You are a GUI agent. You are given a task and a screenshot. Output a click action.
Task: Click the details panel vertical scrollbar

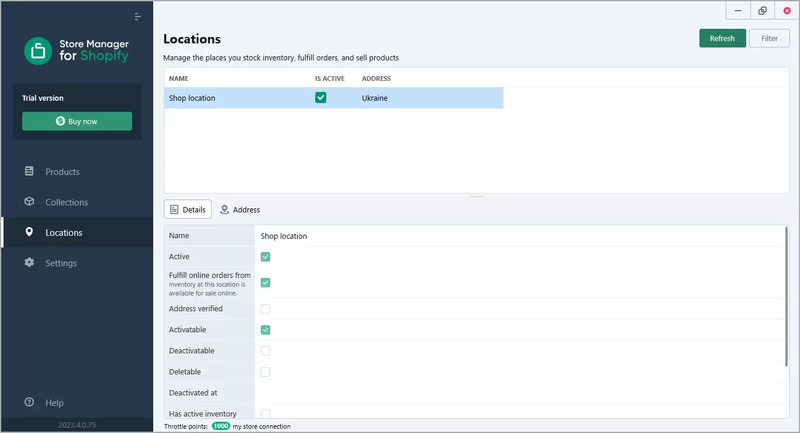pyautogui.click(x=786, y=297)
